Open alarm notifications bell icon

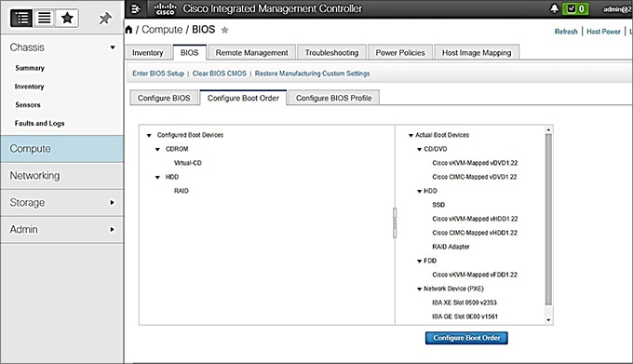click(555, 8)
